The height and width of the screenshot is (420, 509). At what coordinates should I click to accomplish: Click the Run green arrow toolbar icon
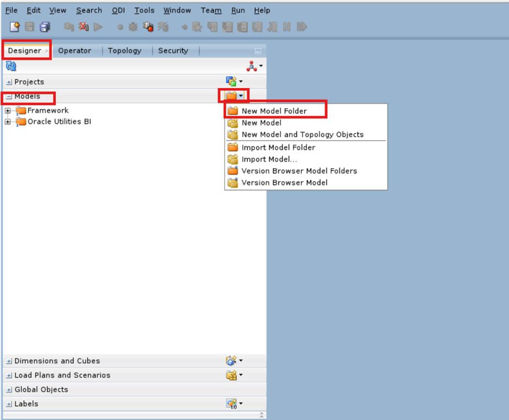coord(98,26)
